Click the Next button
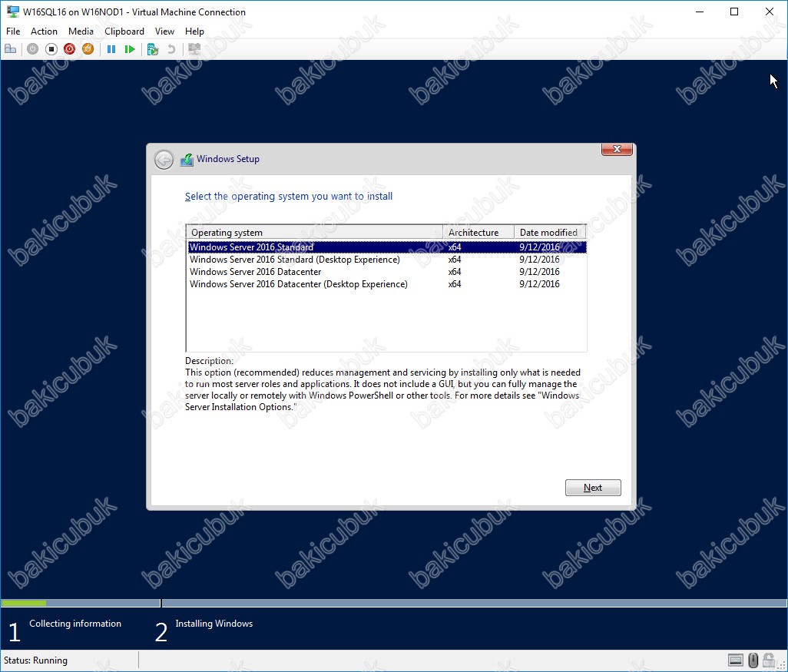Viewport: 788px width, 672px height. pos(593,488)
